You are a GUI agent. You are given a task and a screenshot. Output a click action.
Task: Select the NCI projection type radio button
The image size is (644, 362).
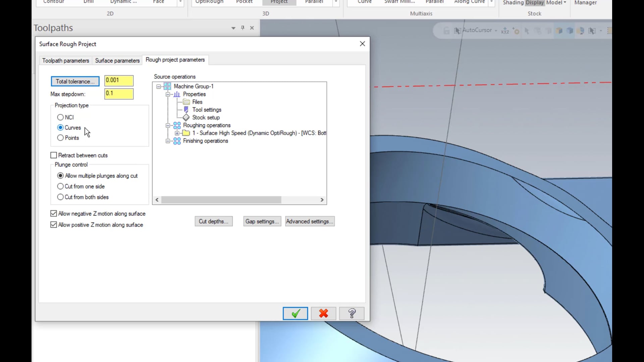tap(60, 117)
